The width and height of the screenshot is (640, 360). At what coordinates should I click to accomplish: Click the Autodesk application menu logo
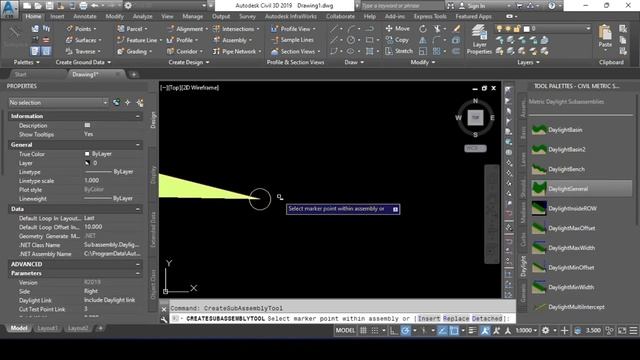click(9, 8)
